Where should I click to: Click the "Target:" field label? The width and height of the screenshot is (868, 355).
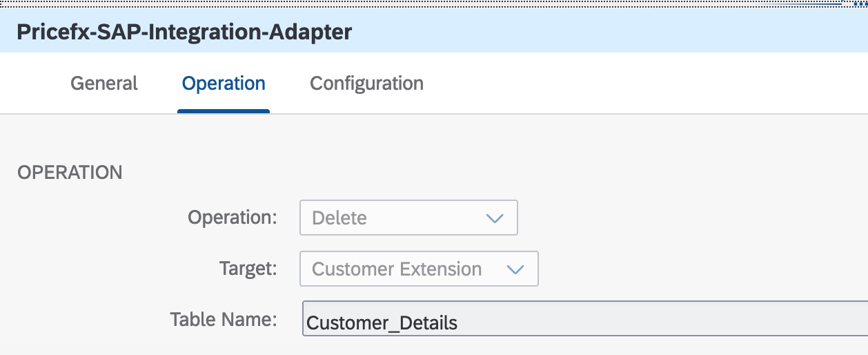pos(248,269)
